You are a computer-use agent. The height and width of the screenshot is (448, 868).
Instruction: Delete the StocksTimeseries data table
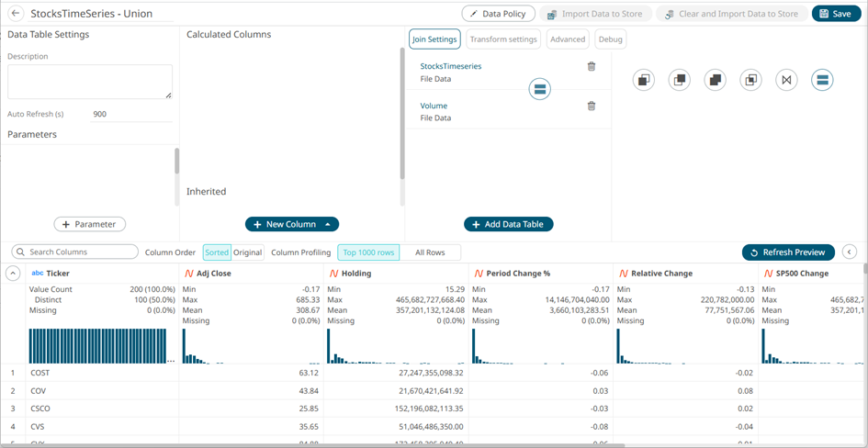point(592,66)
